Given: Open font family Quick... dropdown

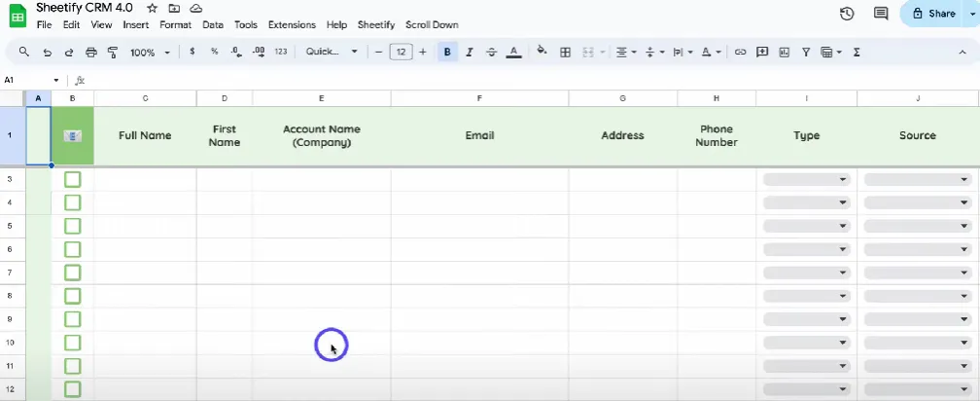Looking at the screenshot, I should pos(332,52).
